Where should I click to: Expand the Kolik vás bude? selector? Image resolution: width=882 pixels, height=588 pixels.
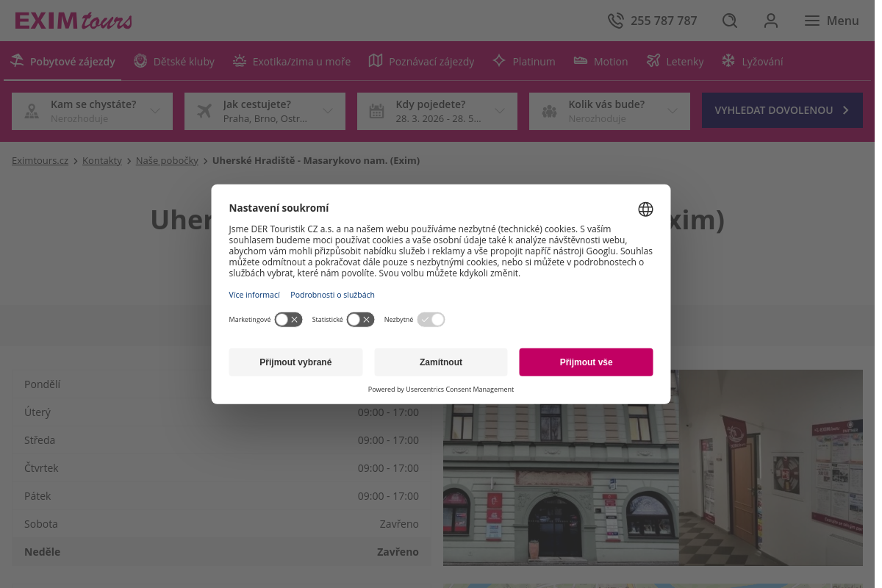tap(609, 111)
